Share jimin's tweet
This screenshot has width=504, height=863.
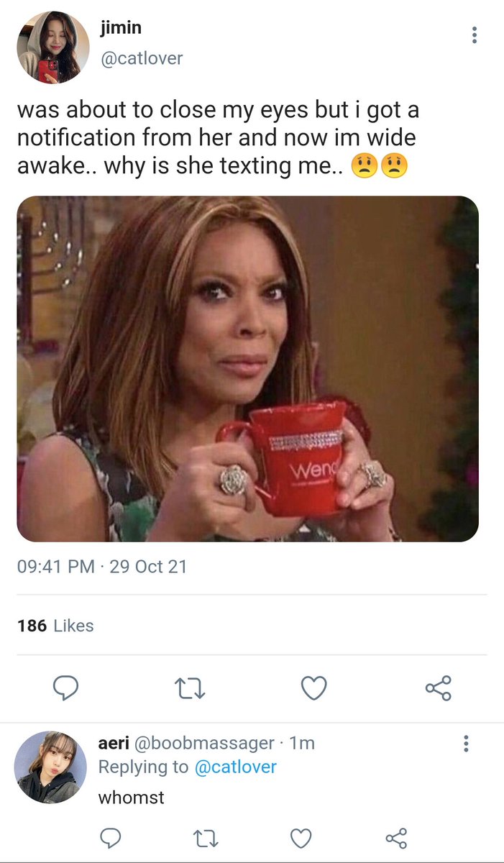coord(438,688)
